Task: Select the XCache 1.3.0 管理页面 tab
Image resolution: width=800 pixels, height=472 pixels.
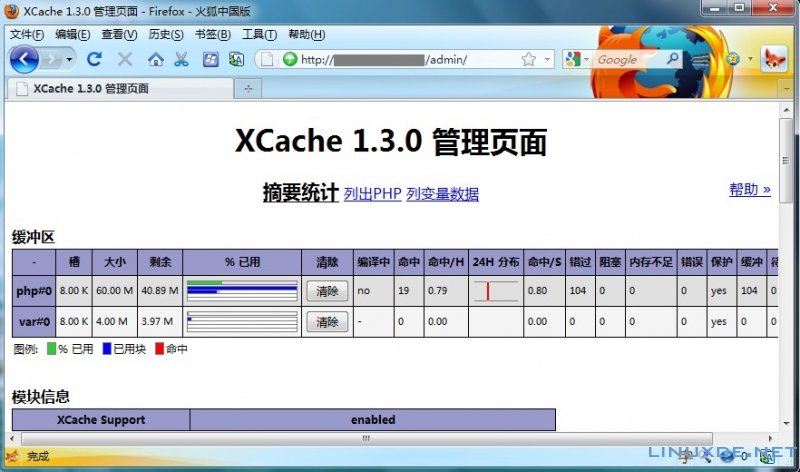Action: coord(120,88)
